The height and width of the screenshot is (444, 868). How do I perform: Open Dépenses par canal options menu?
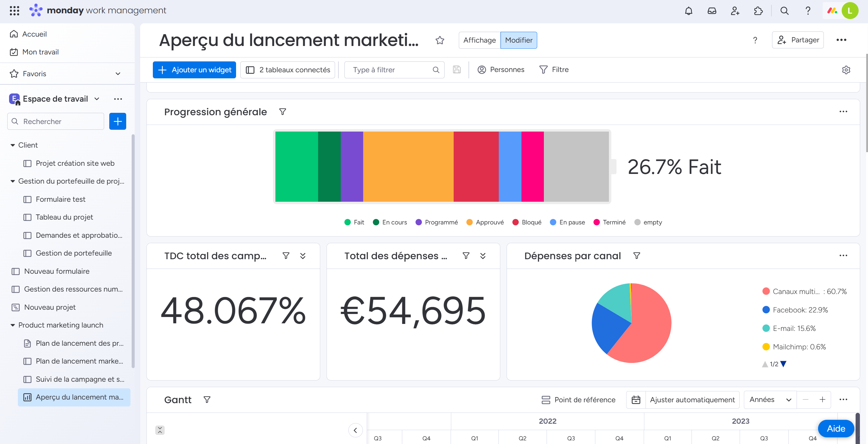[x=843, y=256]
